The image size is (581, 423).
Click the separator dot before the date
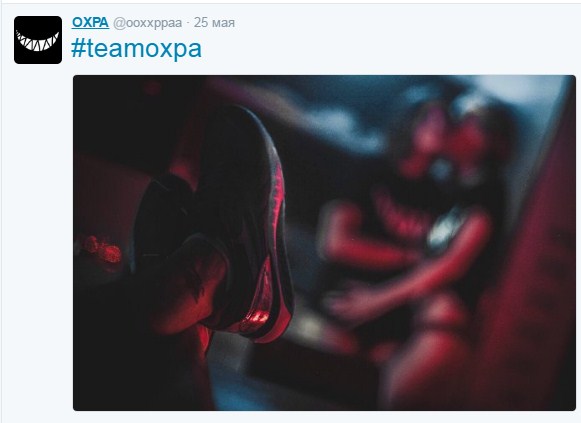tap(188, 23)
